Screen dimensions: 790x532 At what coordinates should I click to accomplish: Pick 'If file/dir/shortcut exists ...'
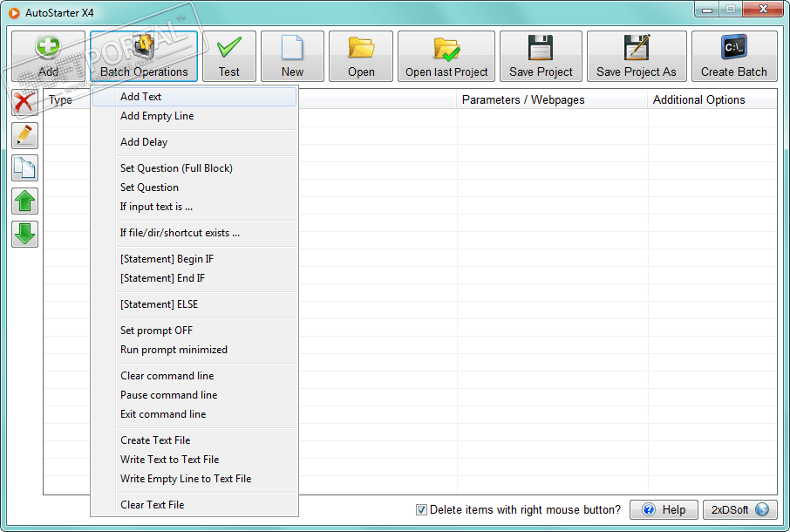194,233
